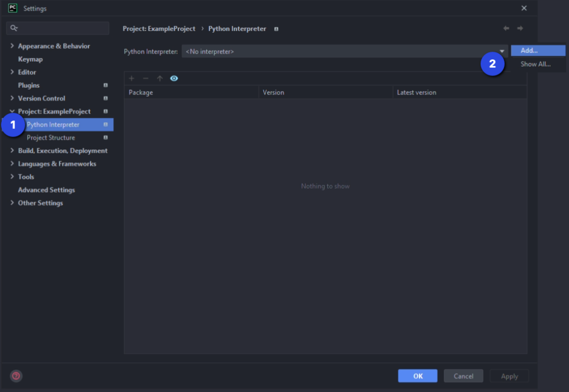Open help with the question mark icon
Image resolution: width=569 pixels, height=392 pixels.
[16, 376]
